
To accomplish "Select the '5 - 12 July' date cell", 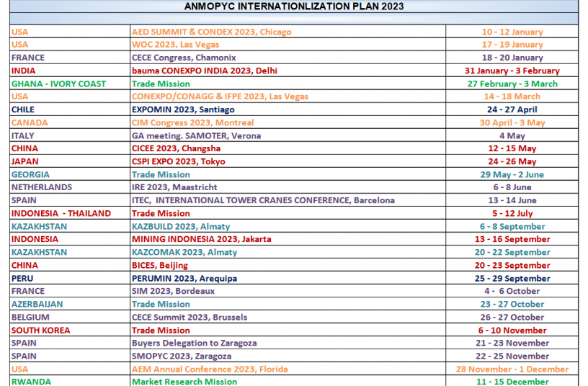I will pyautogui.click(x=512, y=214).
